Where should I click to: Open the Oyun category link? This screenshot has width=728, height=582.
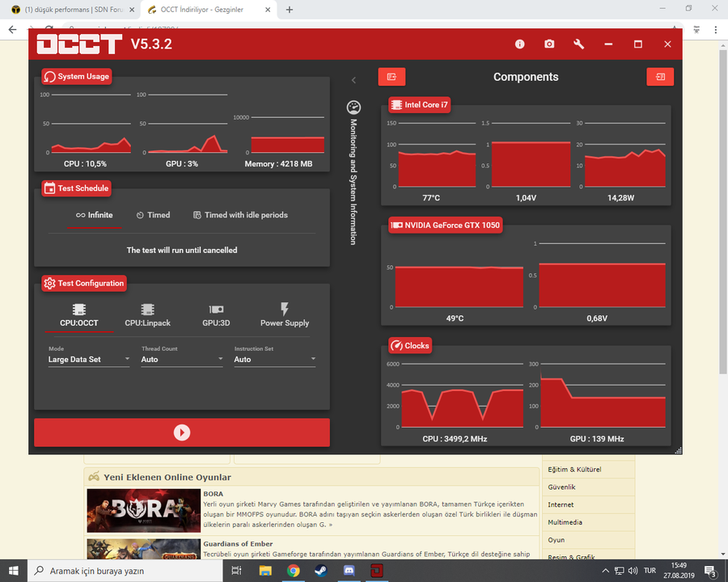[x=556, y=540]
